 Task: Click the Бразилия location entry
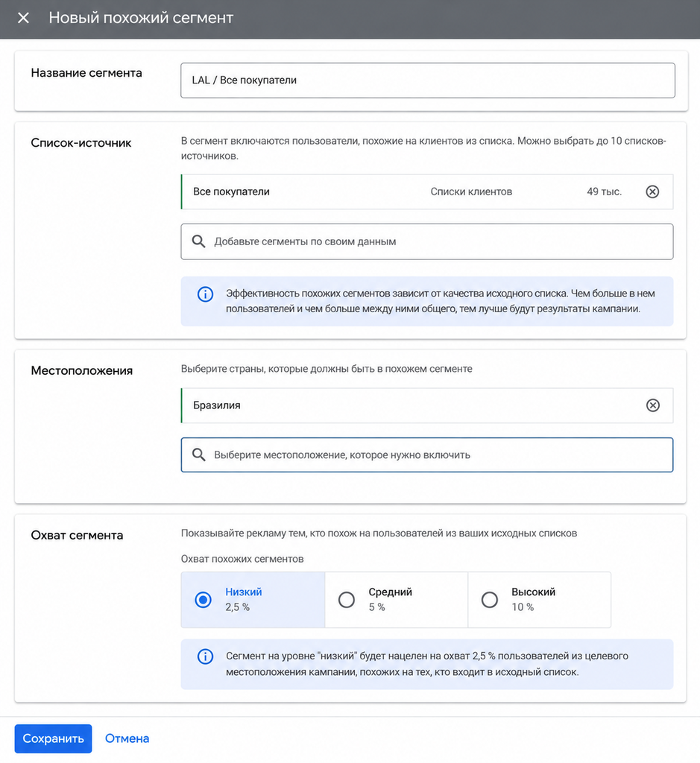[427, 405]
